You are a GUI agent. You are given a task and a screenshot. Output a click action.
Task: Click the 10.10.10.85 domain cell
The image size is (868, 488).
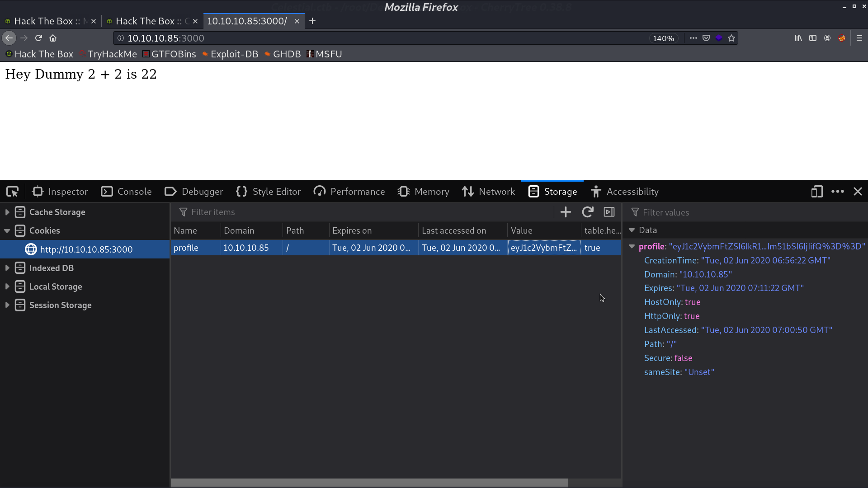(252, 248)
